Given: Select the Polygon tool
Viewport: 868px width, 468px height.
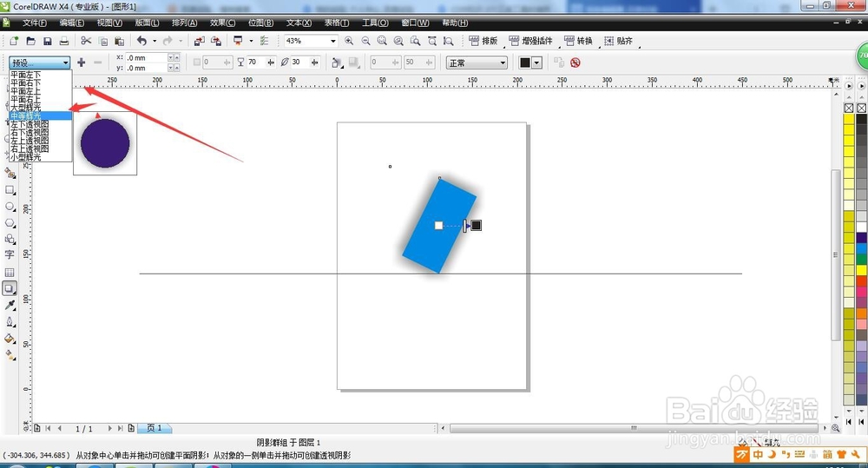Looking at the screenshot, I should pos(10,222).
